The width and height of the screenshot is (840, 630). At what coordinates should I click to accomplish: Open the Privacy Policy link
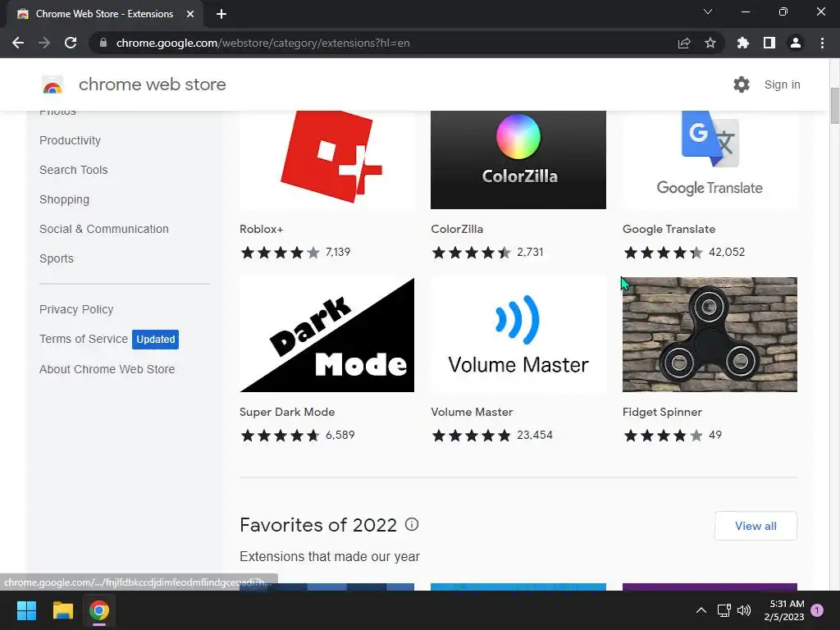pos(76,309)
